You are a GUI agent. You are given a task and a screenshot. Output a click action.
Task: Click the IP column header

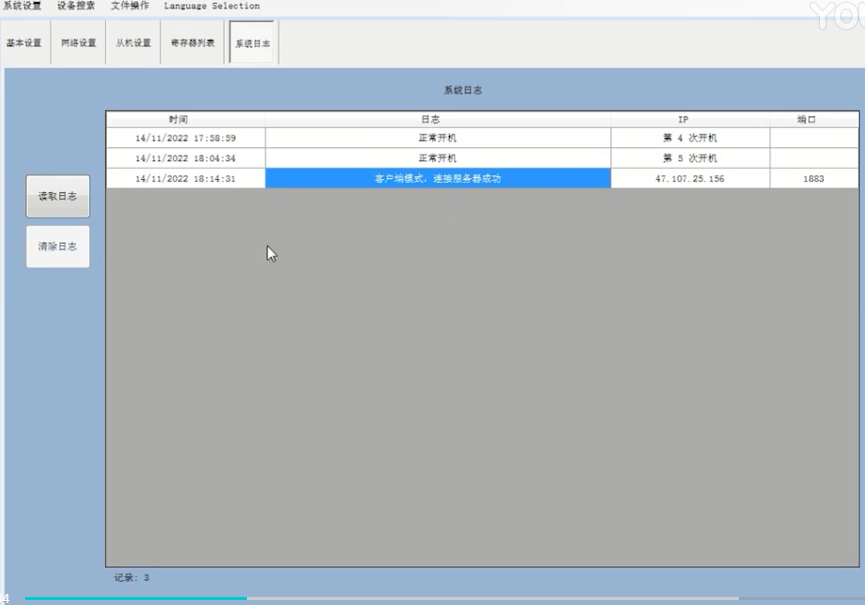click(x=689, y=119)
